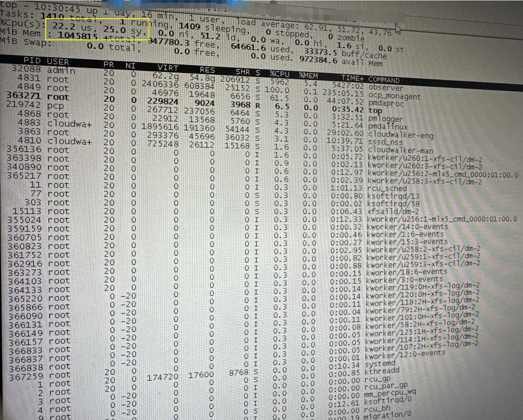Click the cloudwalker-eng process name
Screen dimensions: 523x420
click(400, 135)
